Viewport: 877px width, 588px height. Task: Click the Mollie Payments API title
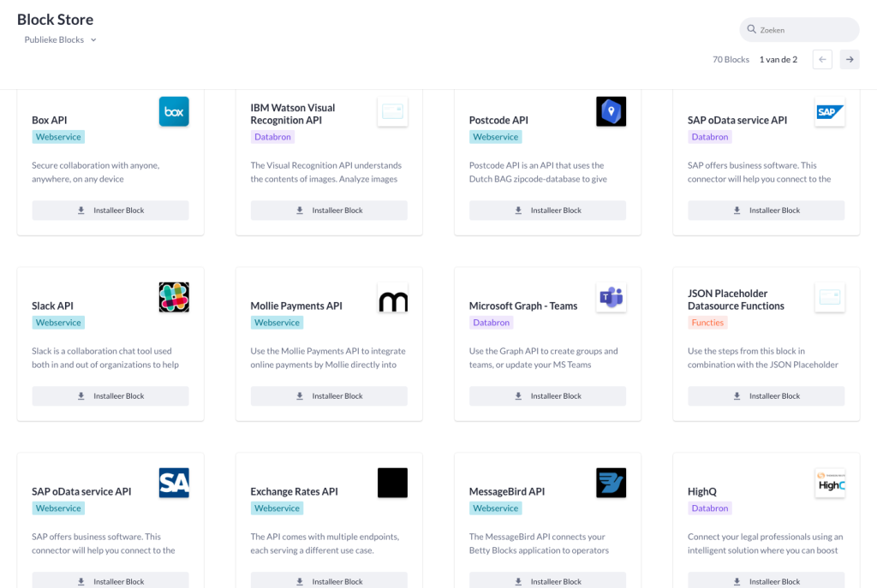(x=296, y=306)
